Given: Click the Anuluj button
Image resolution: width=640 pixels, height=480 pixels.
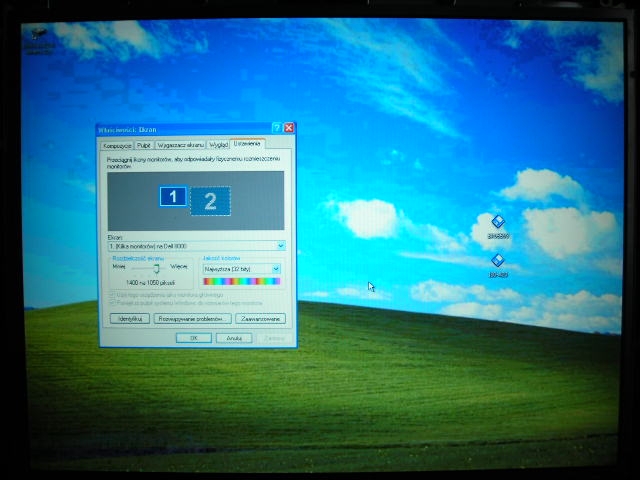Looking at the screenshot, I should (x=234, y=338).
